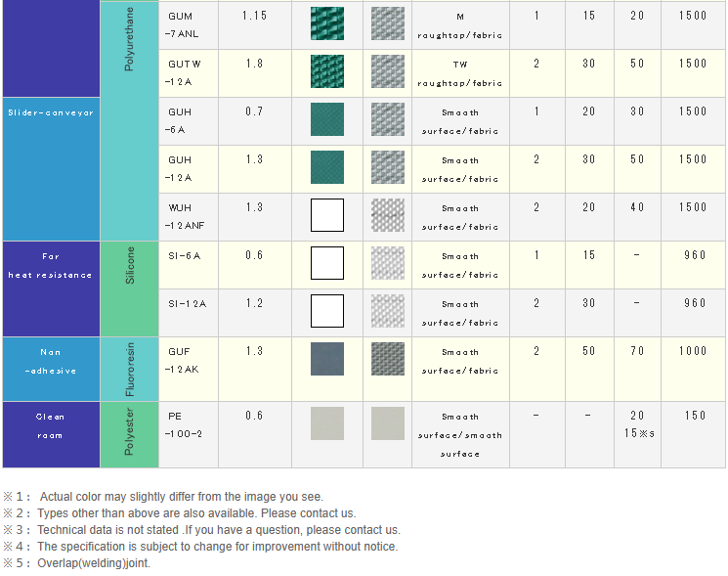Click the green surface swatch for GUM-7ANL
Viewport: 728px width, 576px height.
(x=327, y=24)
